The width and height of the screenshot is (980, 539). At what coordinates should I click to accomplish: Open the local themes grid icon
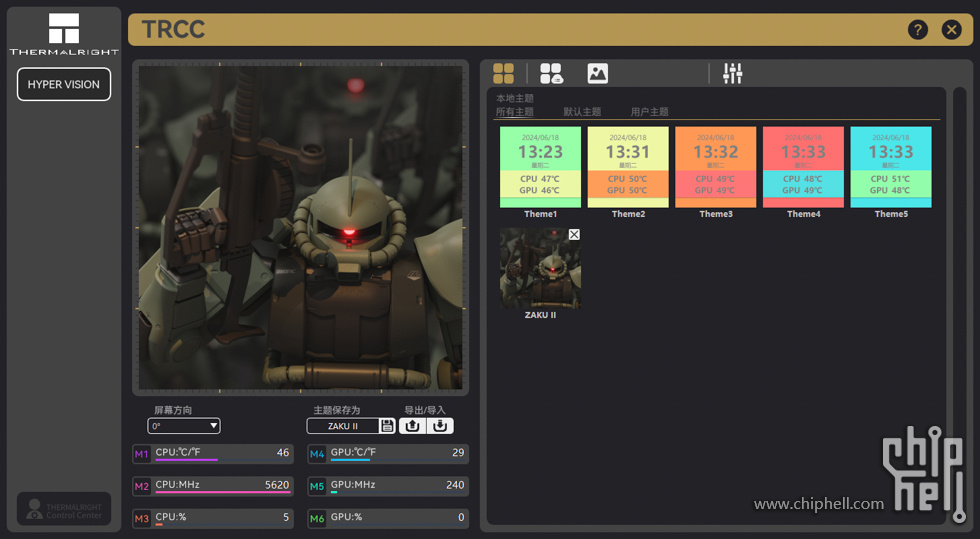coord(503,73)
